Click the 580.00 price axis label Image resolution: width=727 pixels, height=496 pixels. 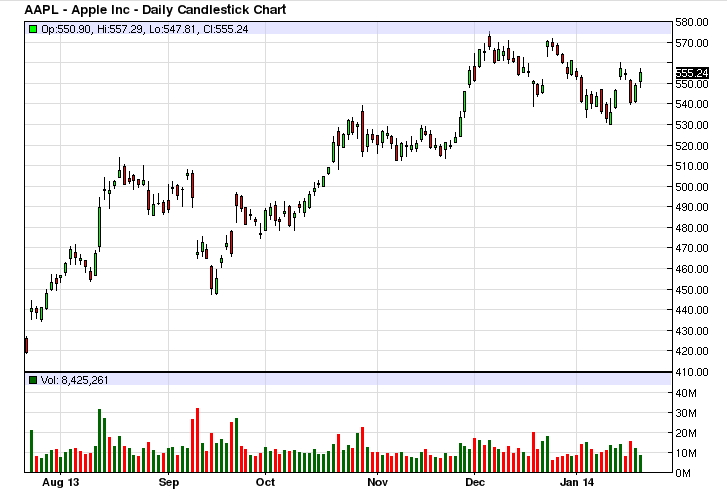tap(692, 22)
